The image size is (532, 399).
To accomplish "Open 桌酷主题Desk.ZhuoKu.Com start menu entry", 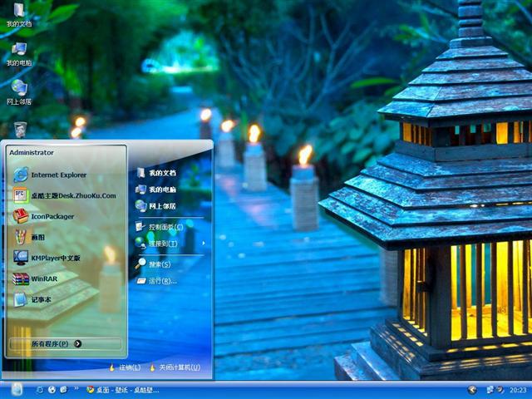I will [x=65, y=196].
